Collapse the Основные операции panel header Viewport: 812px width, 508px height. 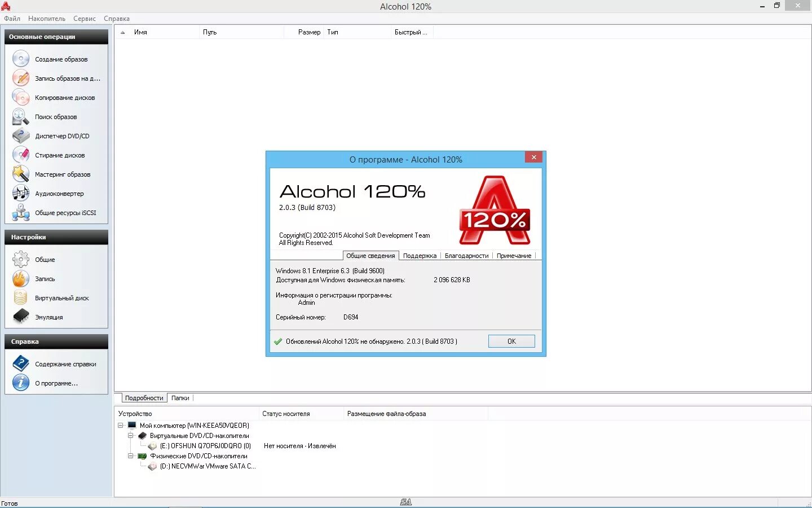(x=56, y=37)
